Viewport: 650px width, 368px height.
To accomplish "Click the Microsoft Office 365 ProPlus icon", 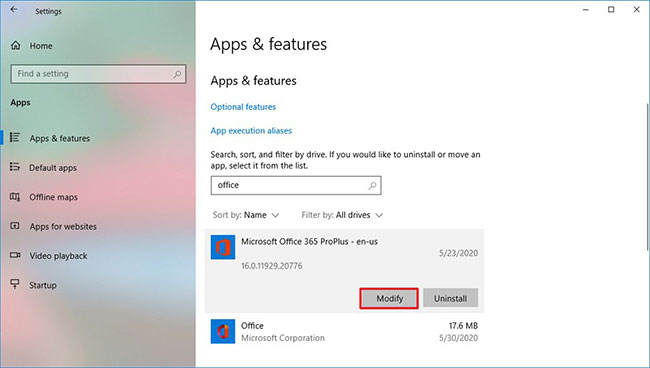I will point(223,247).
